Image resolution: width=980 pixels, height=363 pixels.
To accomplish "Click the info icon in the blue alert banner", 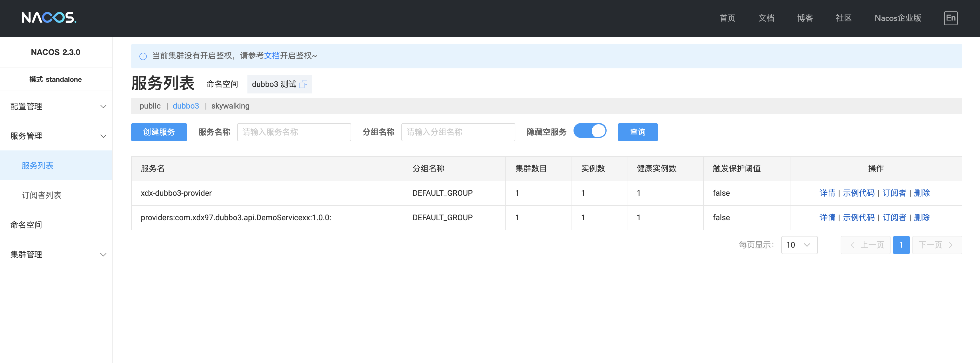I will (143, 56).
